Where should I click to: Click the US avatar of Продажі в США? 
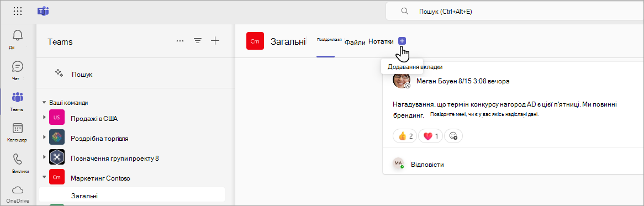coord(56,118)
